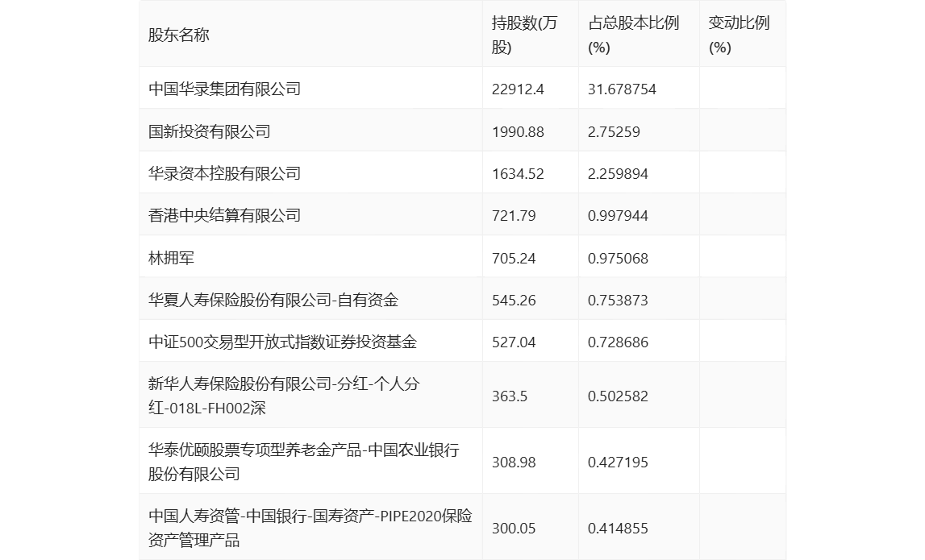Select 中国人寿资管-中国银行 shareholder name
The width and height of the screenshot is (925, 560).
point(310,528)
